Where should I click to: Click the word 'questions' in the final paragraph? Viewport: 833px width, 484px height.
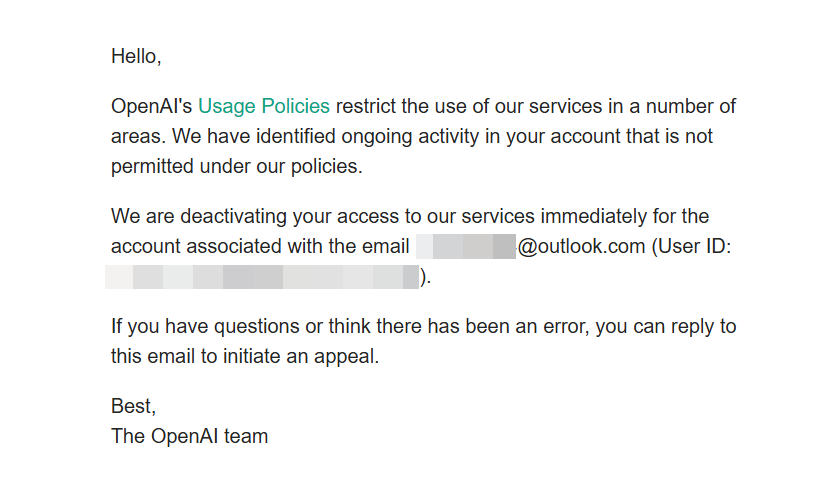pyautogui.click(x=257, y=326)
